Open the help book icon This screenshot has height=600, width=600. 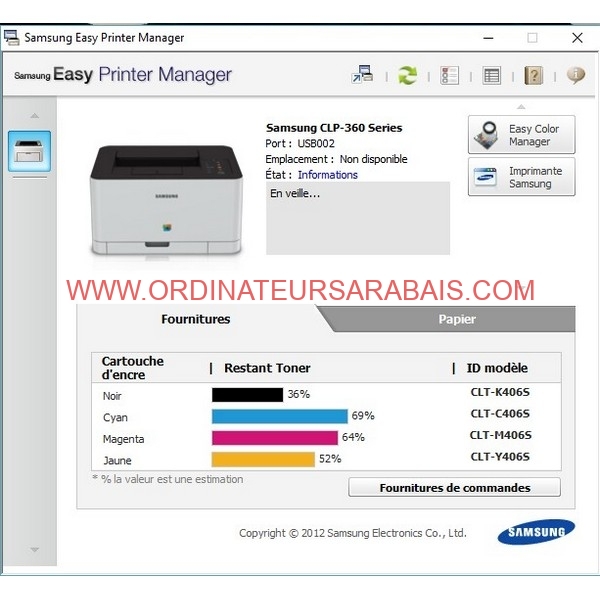point(533,75)
